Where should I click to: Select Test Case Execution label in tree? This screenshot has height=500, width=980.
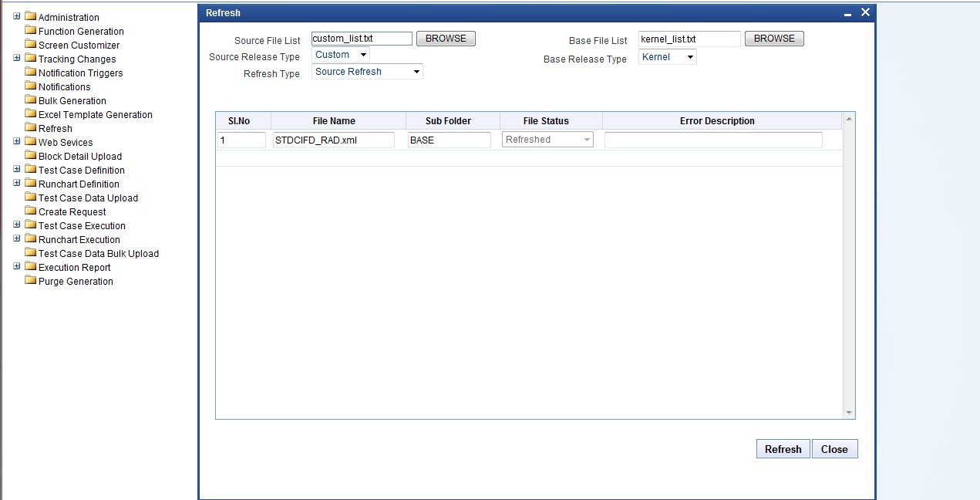click(82, 225)
